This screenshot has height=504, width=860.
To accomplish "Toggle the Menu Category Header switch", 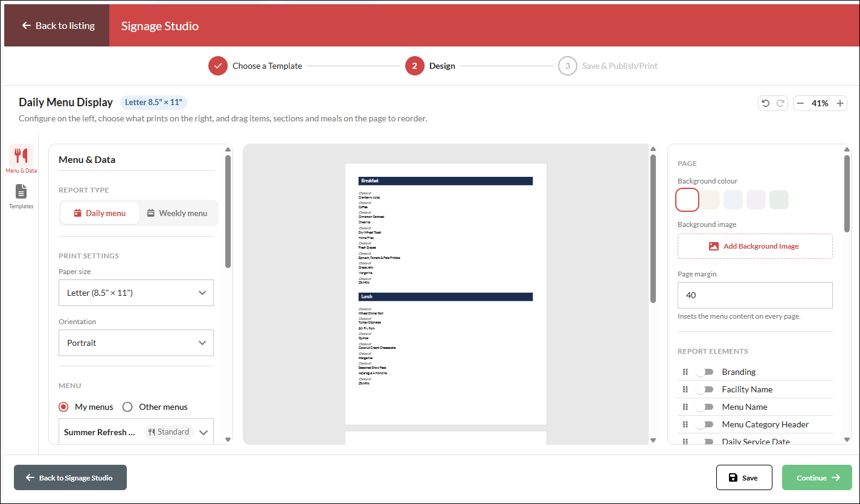I will click(704, 424).
